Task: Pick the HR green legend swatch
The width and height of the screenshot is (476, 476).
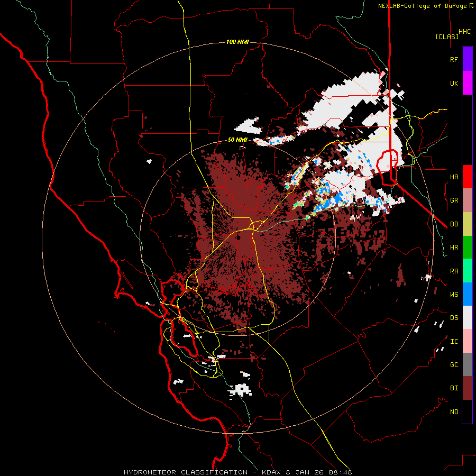Action: [x=467, y=247]
